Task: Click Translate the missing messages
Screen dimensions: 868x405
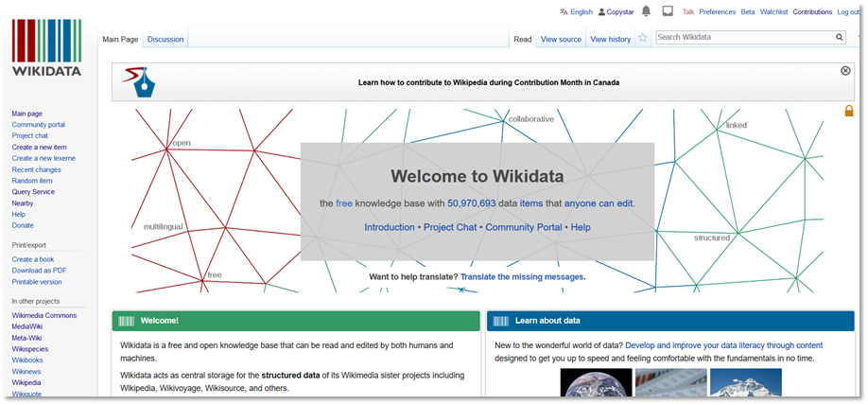Action: pos(522,276)
